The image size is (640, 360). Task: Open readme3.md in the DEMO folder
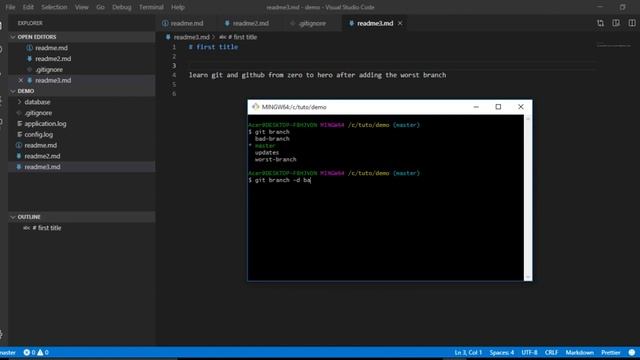pos(82,167)
